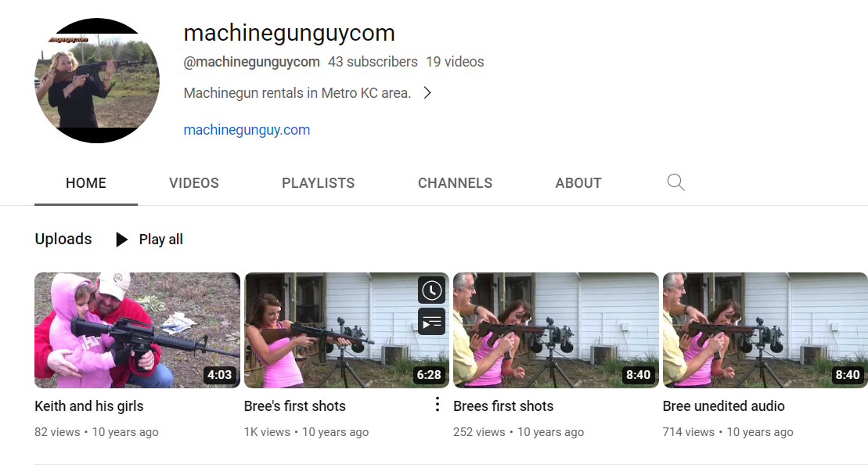This screenshot has width=868, height=465.
Task: Open the three-dot menu for Bree's first shots
Action: coord(437,405)
